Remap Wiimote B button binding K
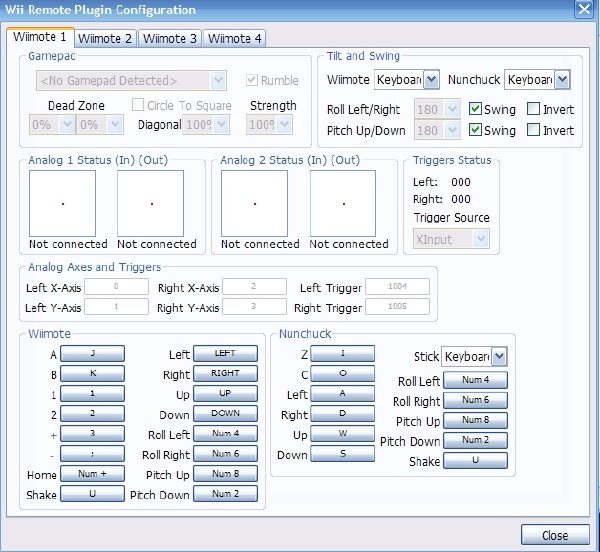 coord(92,373)
